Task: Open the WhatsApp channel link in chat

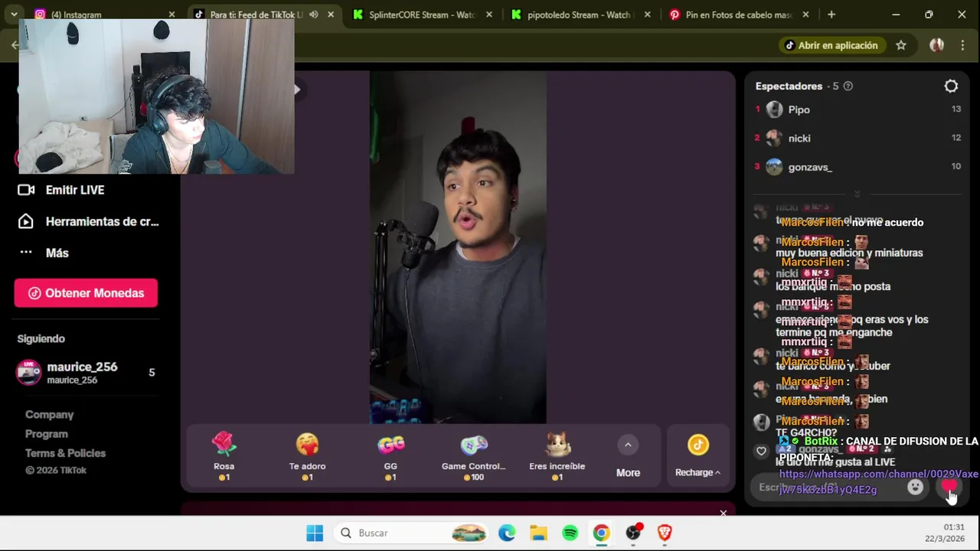Action: coord(878,481)
